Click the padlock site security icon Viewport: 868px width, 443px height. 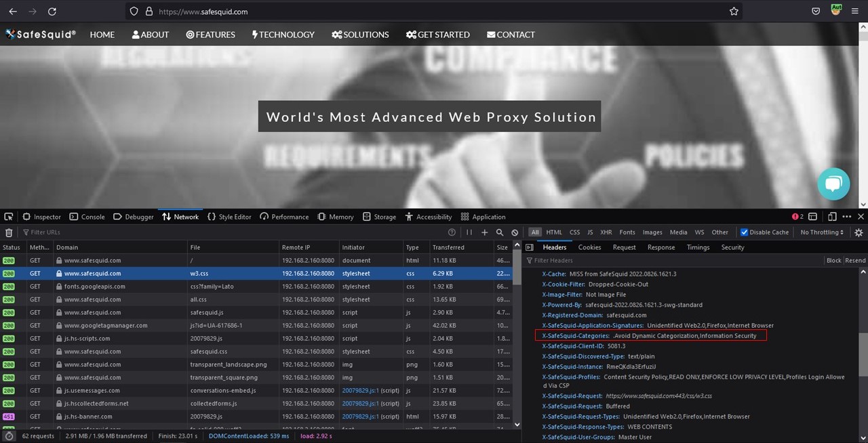point(149,12)
